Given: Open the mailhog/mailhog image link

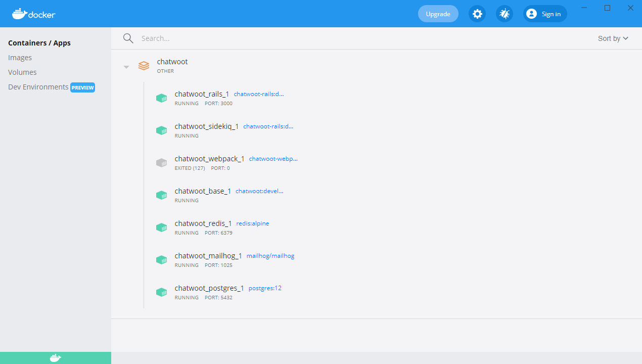Looking at the screenshot, I should (x=270, y=255).
